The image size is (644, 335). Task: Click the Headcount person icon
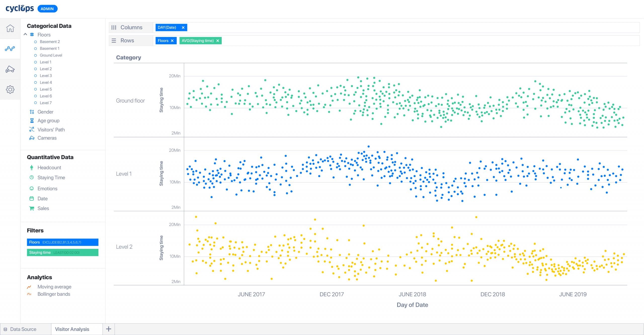32,168
